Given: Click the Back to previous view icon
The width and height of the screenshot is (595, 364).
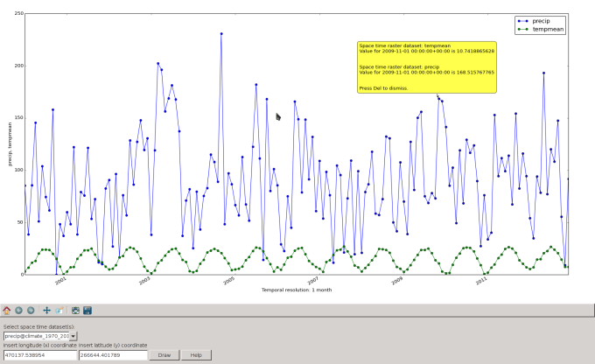Looking at the screenshot, I should click(x=18, y=310).
